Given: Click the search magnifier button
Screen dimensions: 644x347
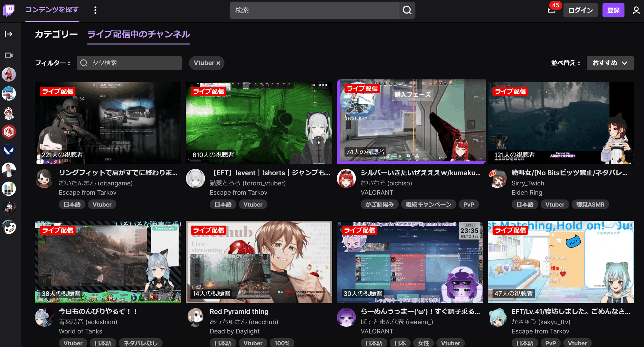Looking at the screenshot, I should pyautogui.click(x=407, y=10).
